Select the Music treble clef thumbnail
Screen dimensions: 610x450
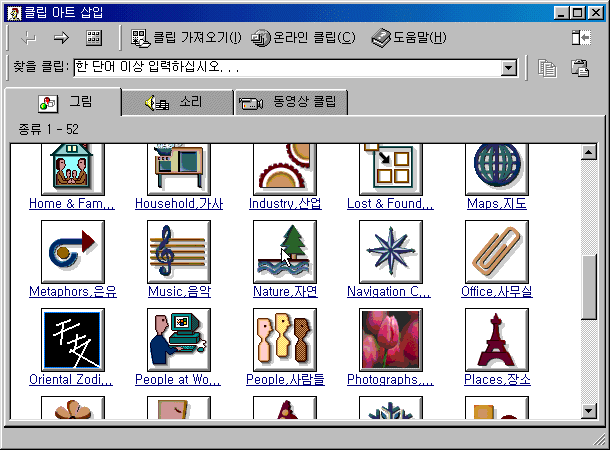tap(179, 252)
